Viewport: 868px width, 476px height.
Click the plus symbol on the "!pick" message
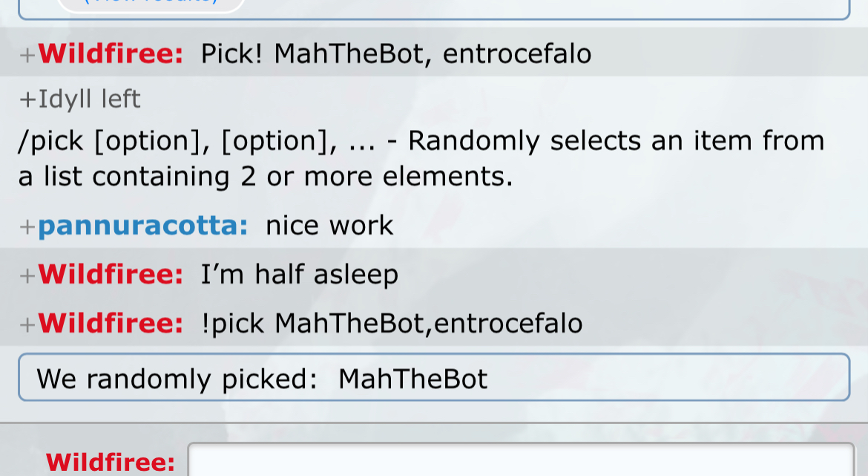pos(27,324)
